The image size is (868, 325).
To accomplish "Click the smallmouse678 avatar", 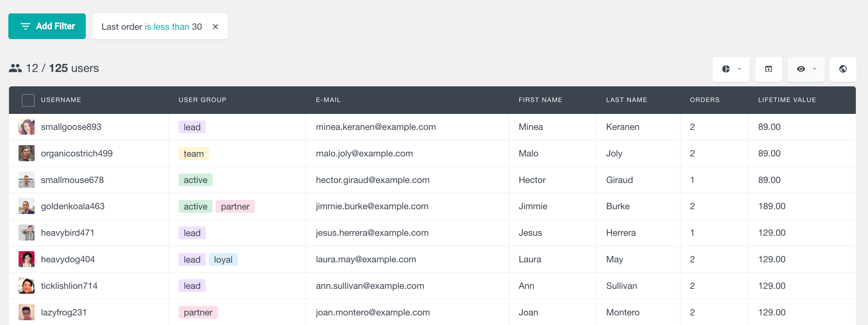I will tap(27, 180).
